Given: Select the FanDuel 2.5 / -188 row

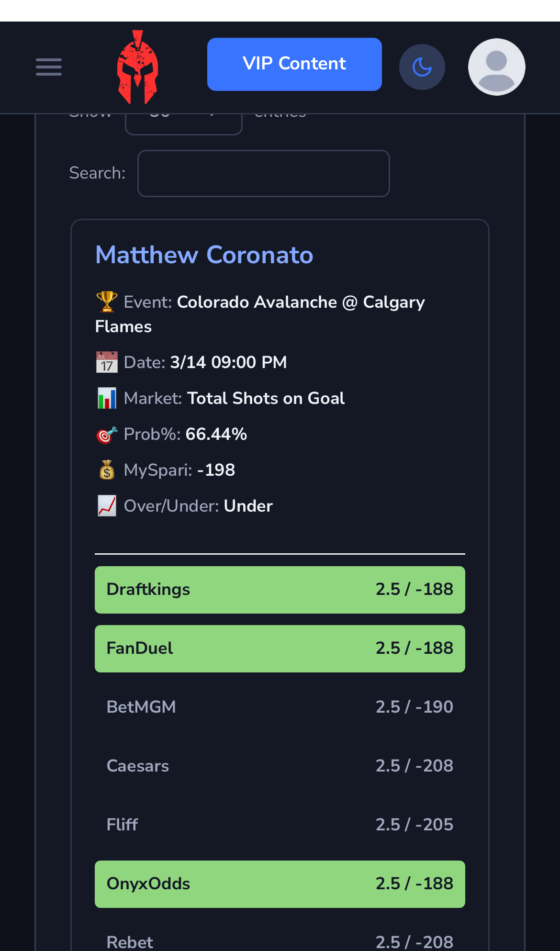Looking at the screenshot, I should pyautogui.click(x=280, y=649).
